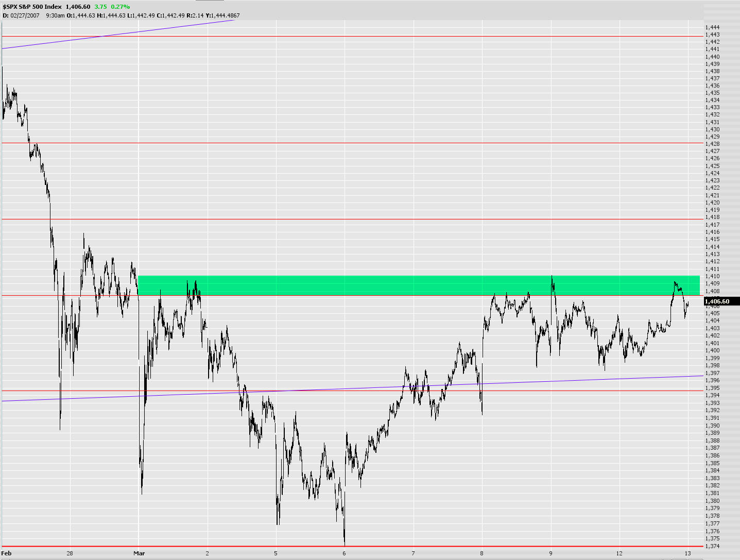The width and height of the screenshot is (740, 560).
Task: Click the 1,410 price axis label
Action: tap(712, 276)
